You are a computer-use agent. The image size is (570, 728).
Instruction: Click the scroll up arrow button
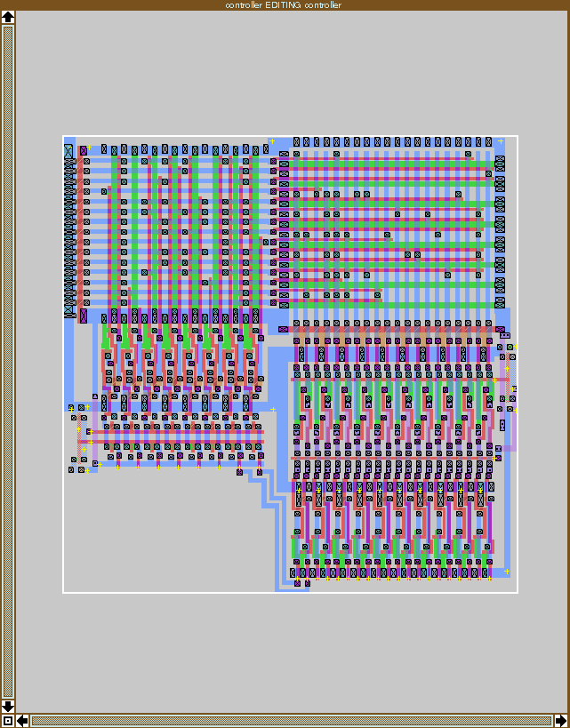click(x=8, y=18)
